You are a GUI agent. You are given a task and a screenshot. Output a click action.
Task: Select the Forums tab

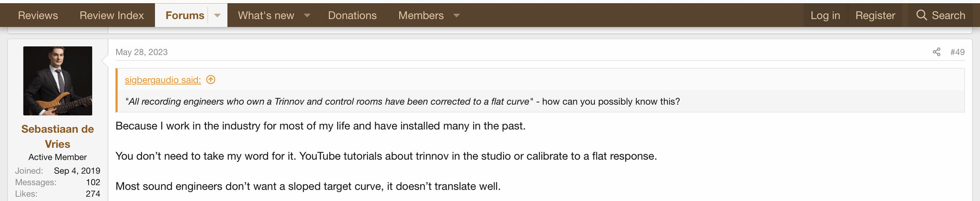pyautogui.click(x=185, y=15)
